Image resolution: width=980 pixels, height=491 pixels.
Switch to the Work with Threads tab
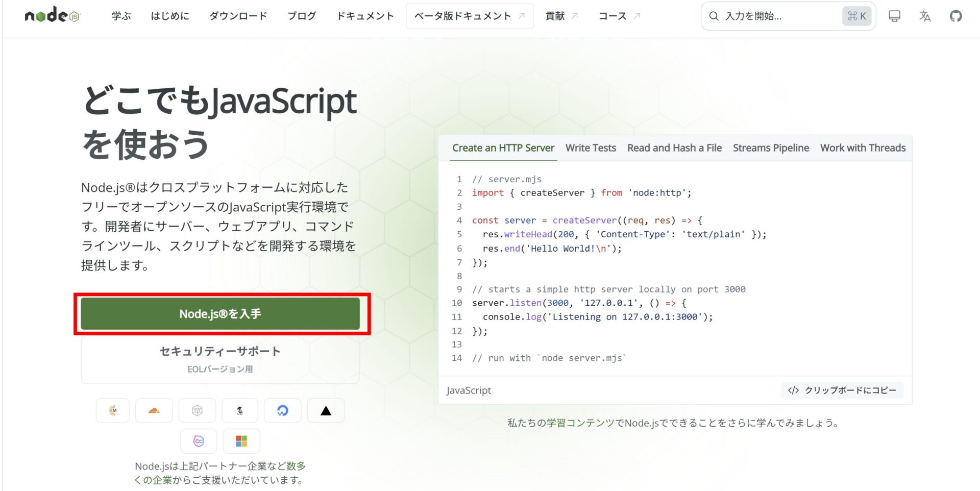point(863,148)
